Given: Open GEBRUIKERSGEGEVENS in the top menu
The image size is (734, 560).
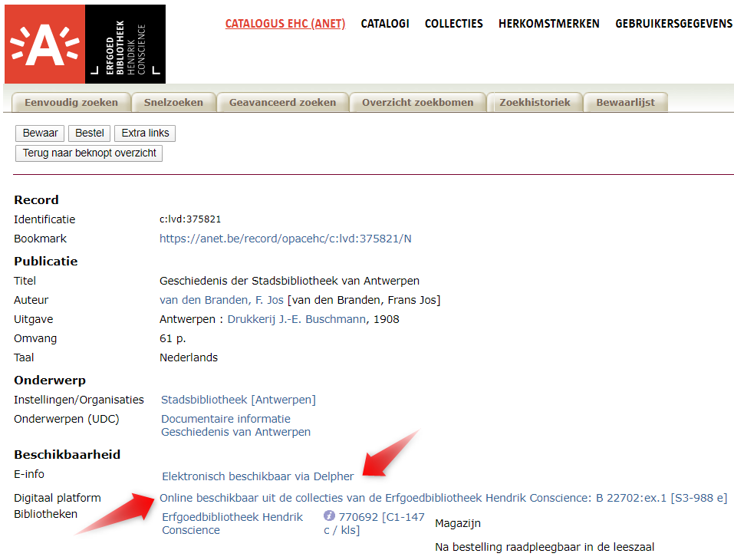Looking at the screenshot, I should point(673,24).
